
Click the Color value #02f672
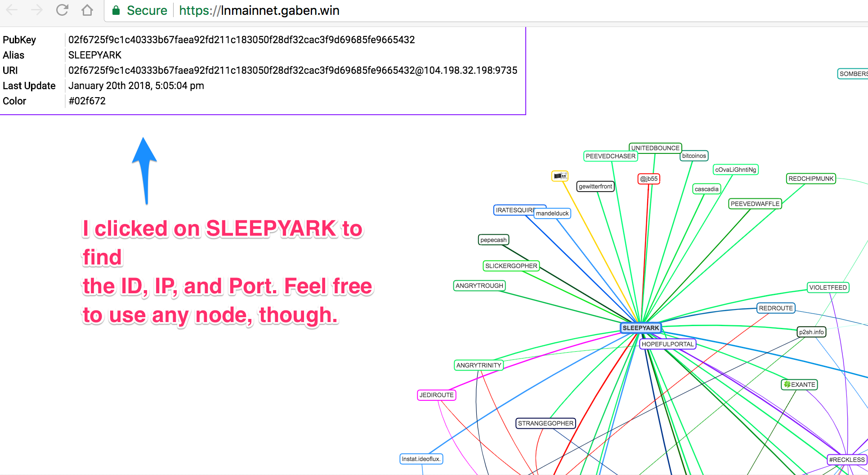point(87,101)
